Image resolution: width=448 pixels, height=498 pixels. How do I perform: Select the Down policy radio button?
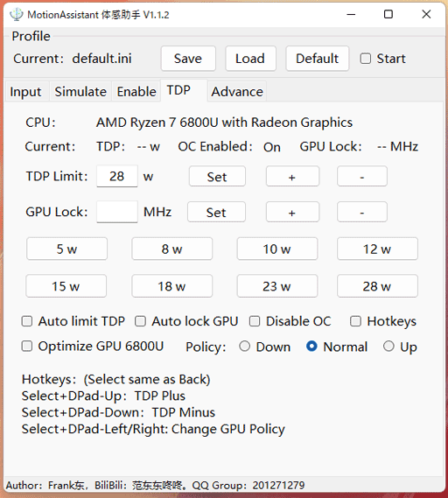[x=244, y=347]
